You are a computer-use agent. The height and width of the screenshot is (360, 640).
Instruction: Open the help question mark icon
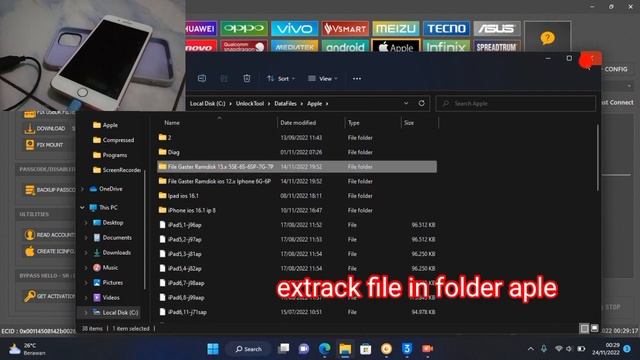(x=547, y=38)
